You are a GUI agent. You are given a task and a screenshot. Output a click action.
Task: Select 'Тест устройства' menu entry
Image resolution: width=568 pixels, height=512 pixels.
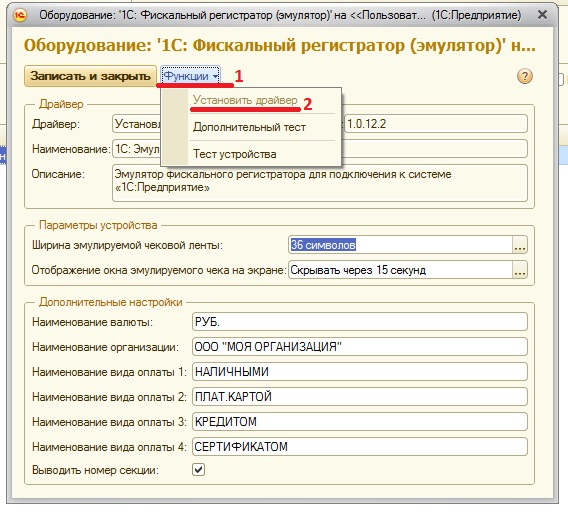pos(234,154)
